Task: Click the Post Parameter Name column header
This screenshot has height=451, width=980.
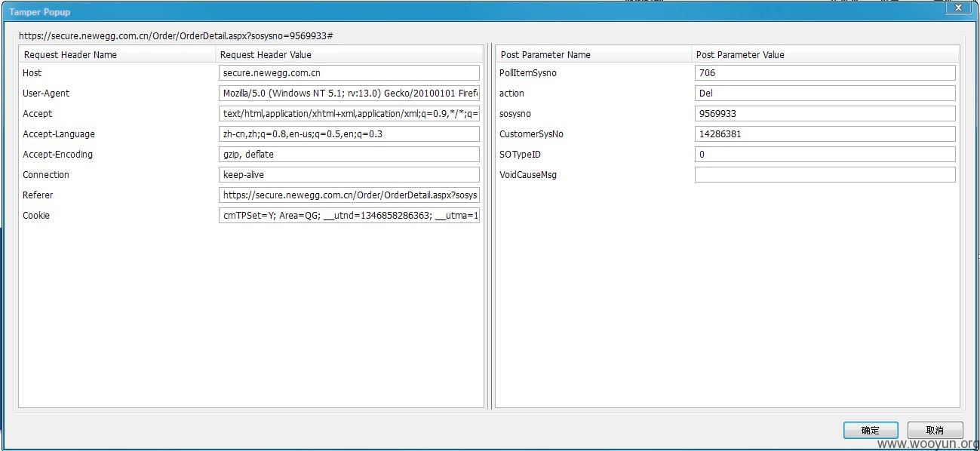Action: [x=594, y=54]
